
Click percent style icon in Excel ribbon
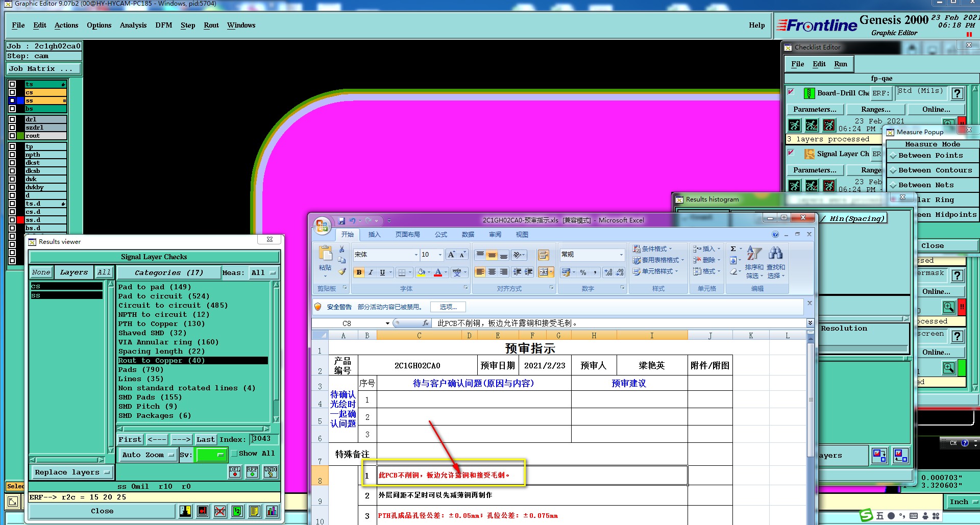coord(583,272)
